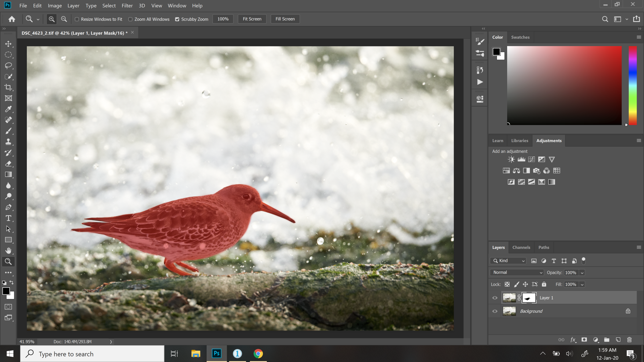The height and width of the screenshot is (362, 644).
Task: Hide Layer 1 visibility eye
Action: point(495,298)
